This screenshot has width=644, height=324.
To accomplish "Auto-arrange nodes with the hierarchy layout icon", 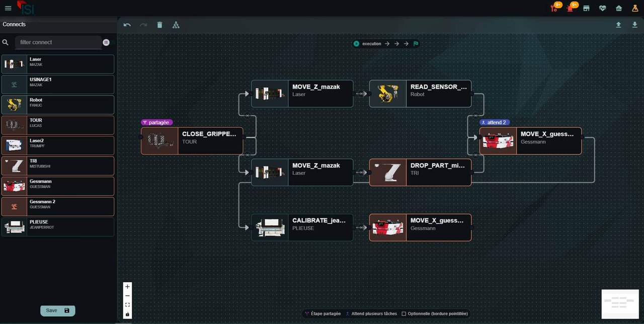I will (x=176, y=25).
